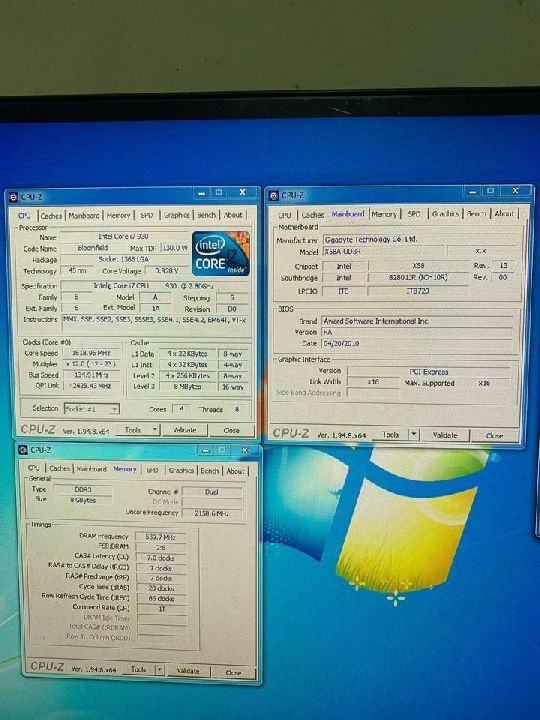Click Tools button in Memory window
Viewport: 540px width, 720px height.
point(138,670)
